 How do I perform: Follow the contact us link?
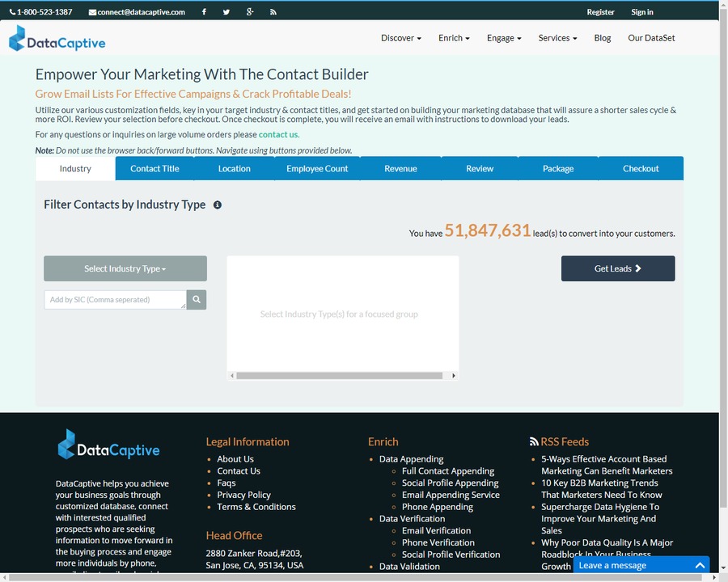tap(278, 135)
